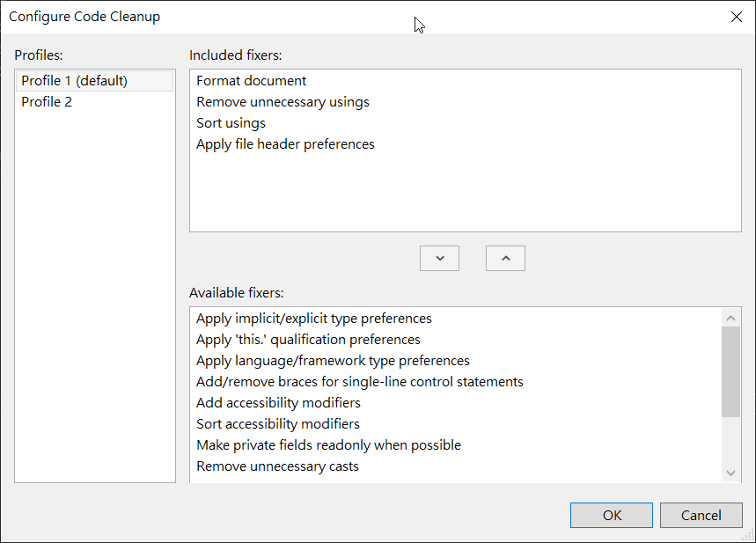The width and height of the screenshot is (756, 543).
Task: Select Remove unnecessary usings fixer
Action: coord(283,102)
